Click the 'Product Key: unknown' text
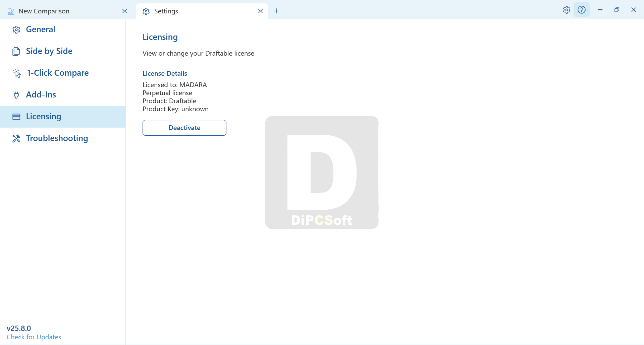 (175, 109)
